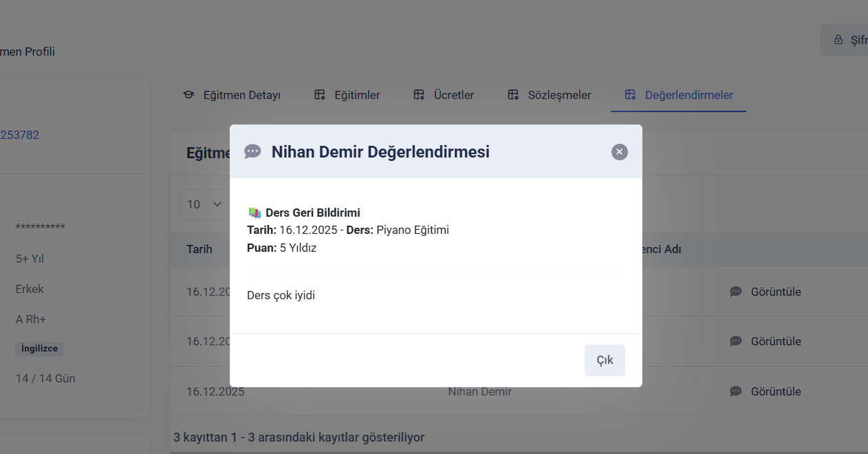Screen dimensions: 868x454
Task: Click the graduation cap icon of Eğitmen Detayı
Action: [x=188, y=95]
